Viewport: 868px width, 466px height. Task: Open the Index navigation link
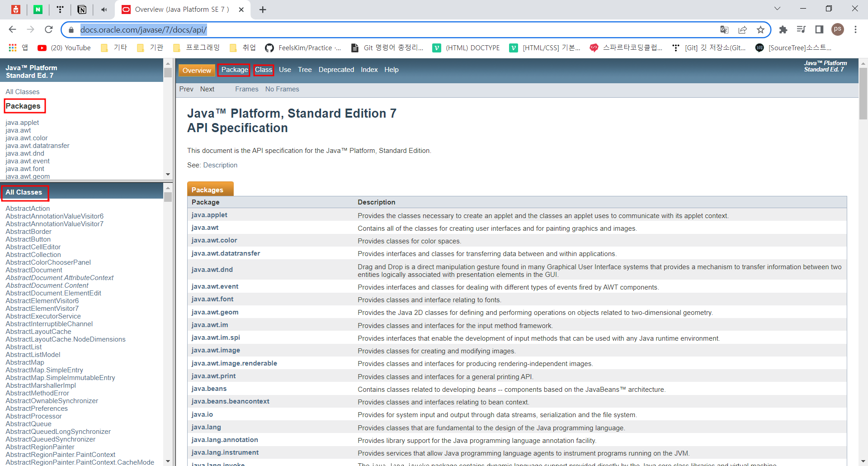coord(369,70)
